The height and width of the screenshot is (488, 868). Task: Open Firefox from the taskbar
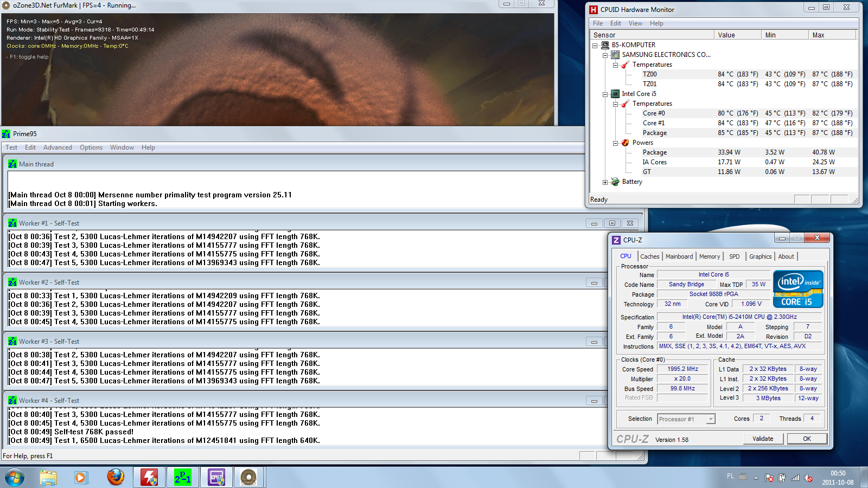tap(116, 477)
